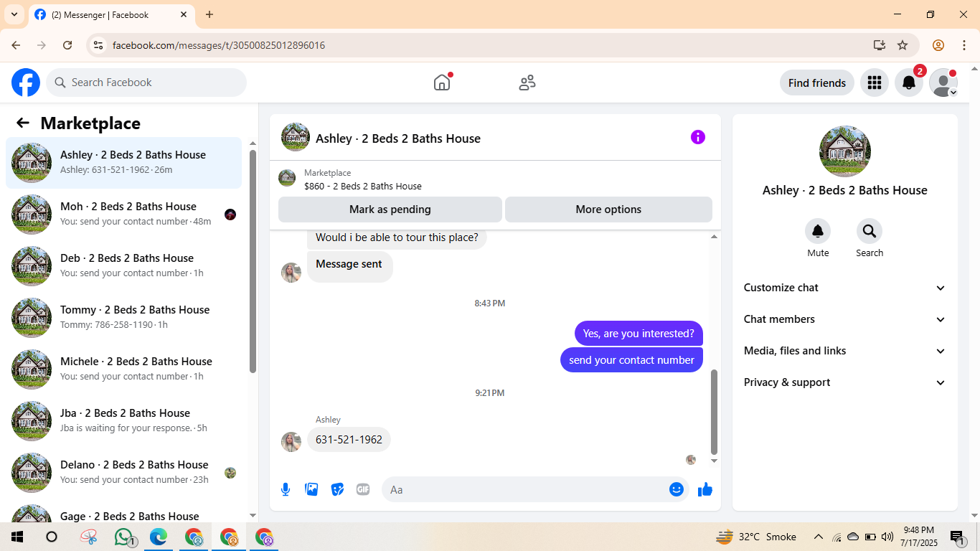Image resolution: width=980 pixels, height=551 pixels.
Task: Click the phone number message 631-521-1962
Action: click(349, 440)
